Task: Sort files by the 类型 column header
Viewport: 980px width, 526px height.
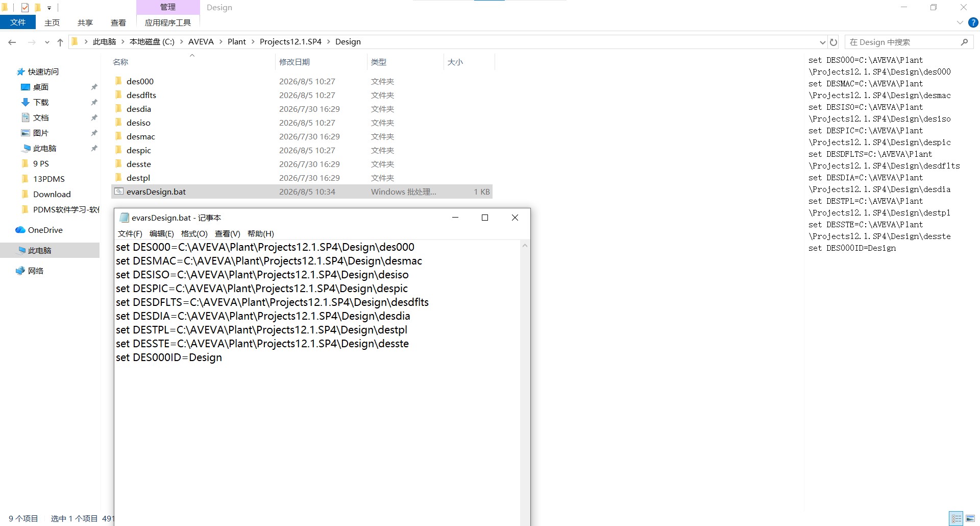Action: tap(379, 62)
